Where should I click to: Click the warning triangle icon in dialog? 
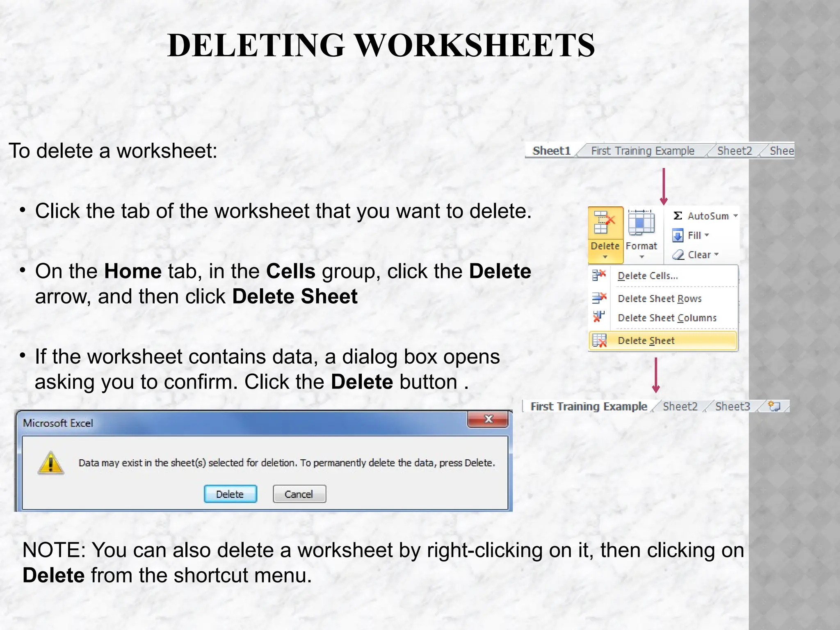(50, 463)
